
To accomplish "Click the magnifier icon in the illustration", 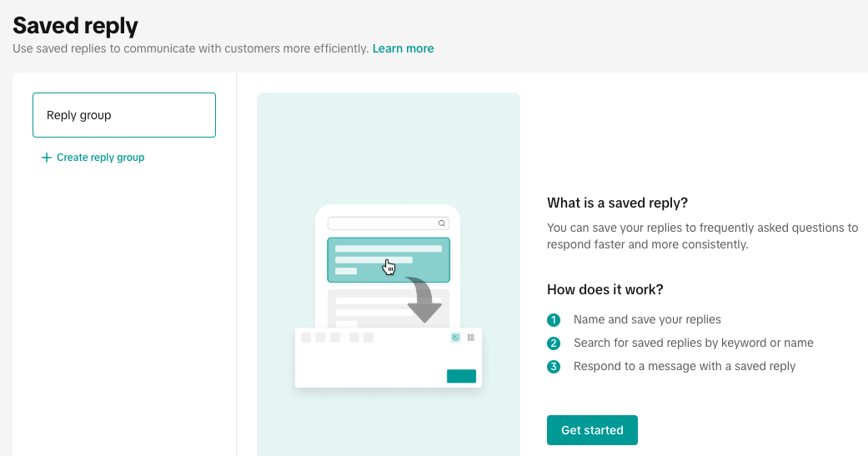I will click(x=442, y=223).
